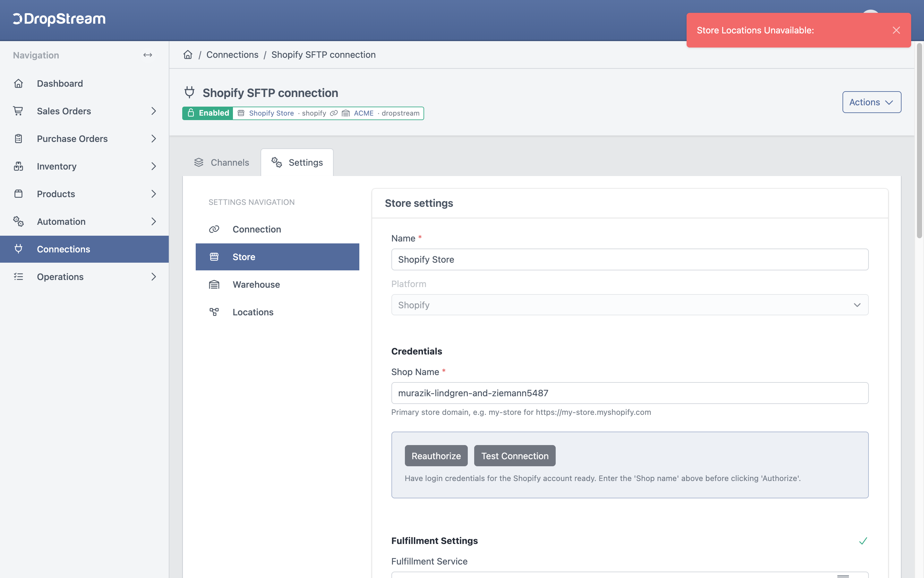This screenshot has width=924, height=578.
Task: Click the DropStream logo
Action: [x=59, y=19]
